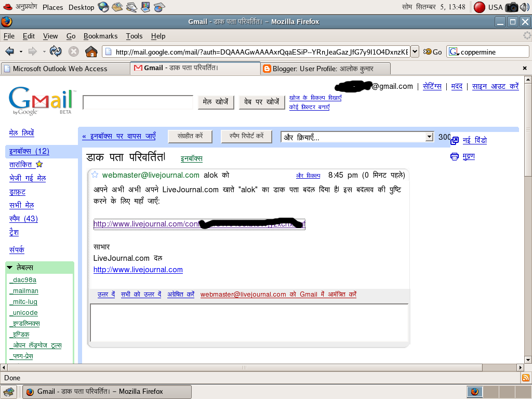
Task: Open the मदद help link
Action: (457, 87)
